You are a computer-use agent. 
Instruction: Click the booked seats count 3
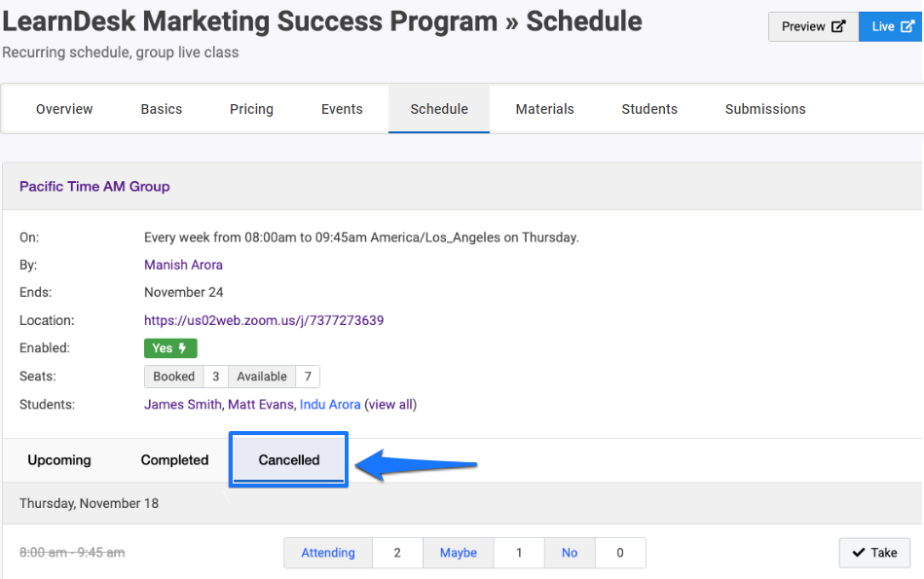click(216, 377)
